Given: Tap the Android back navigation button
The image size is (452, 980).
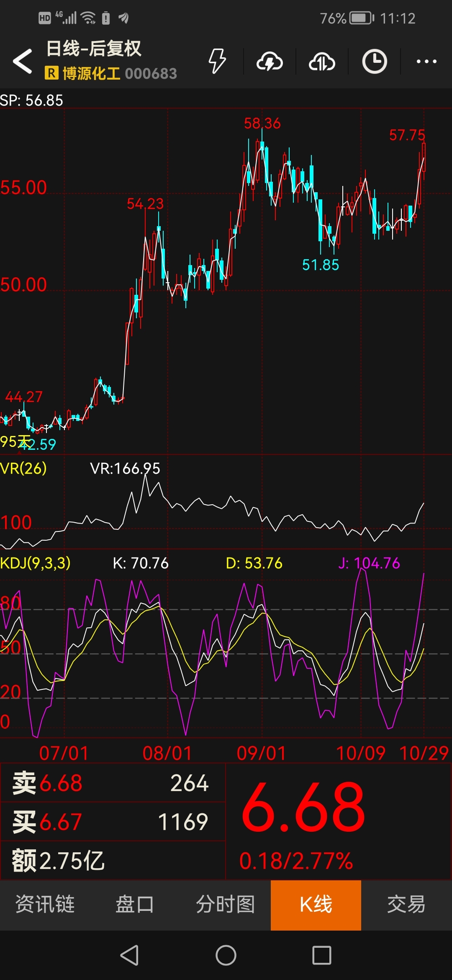Looking at the screenshot, I should (129, 955).
